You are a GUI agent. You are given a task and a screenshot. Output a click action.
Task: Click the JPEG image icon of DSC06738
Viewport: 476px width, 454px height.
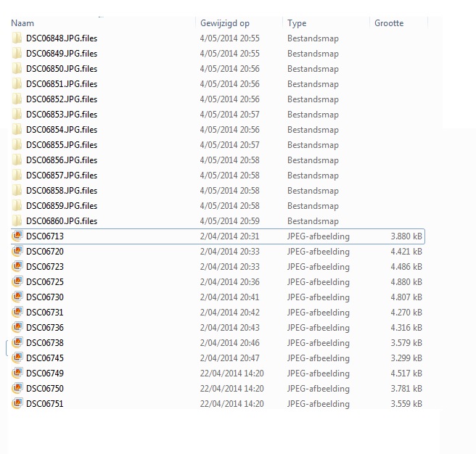click(17, 342)
